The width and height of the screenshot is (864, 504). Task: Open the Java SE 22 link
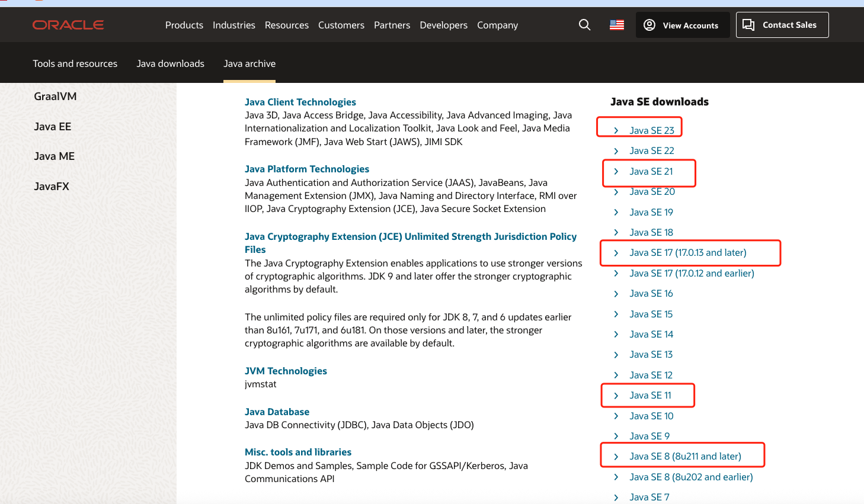(x=652, y=150)
